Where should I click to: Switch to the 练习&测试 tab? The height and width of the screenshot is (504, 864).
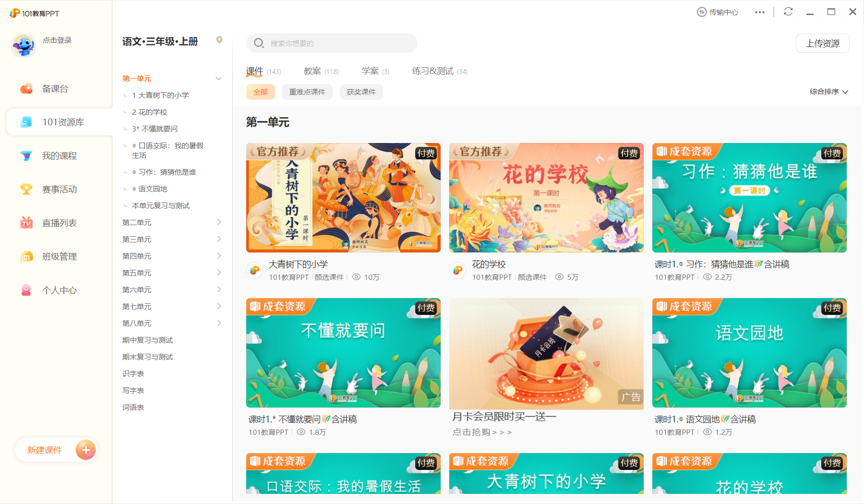coord(440,71)
